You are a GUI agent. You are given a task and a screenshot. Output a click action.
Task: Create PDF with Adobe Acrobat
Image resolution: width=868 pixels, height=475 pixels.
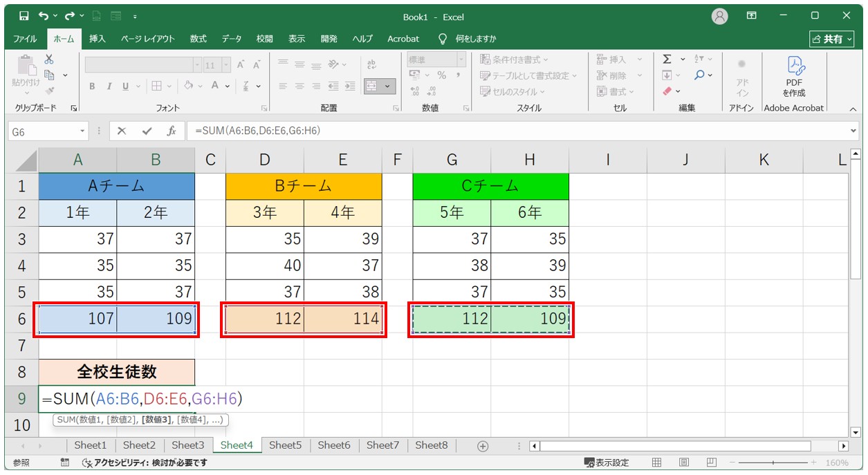coord(794,76)
